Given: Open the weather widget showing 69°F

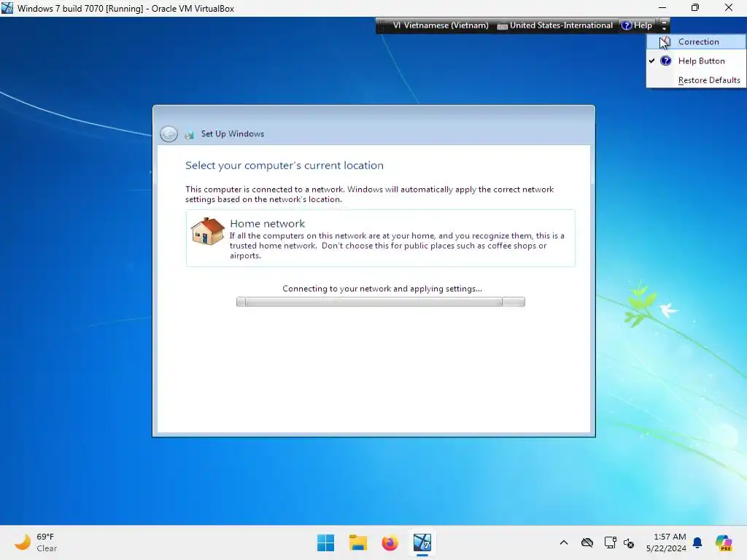Looking at the screenshot, I should tap(36, 542).
